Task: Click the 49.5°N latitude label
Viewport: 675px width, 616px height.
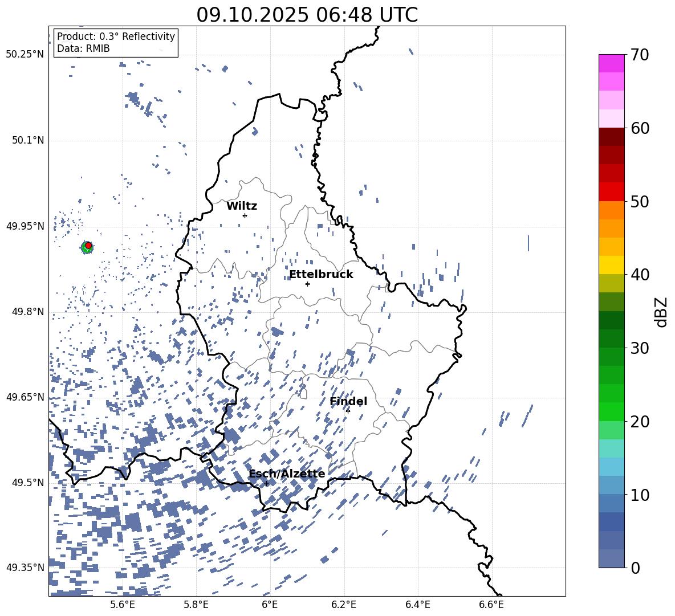Action: coord(29,482)
